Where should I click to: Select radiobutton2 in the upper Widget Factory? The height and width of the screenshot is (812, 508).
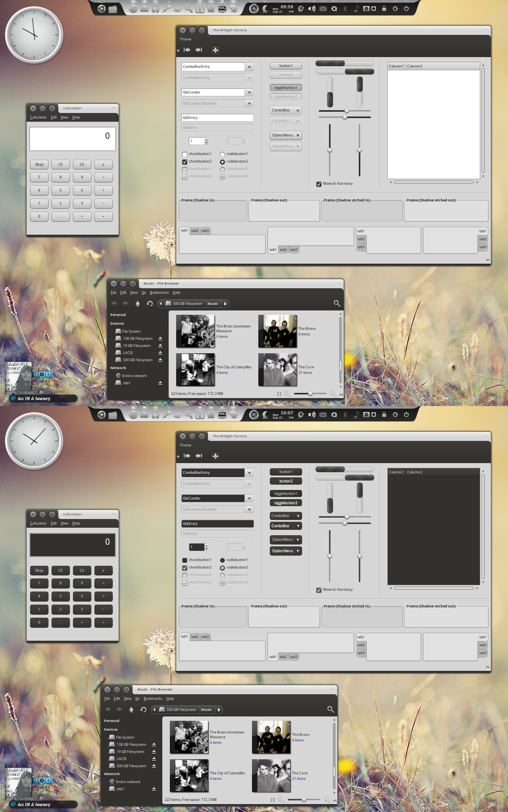pyautogui.click(x=222, y=162)
